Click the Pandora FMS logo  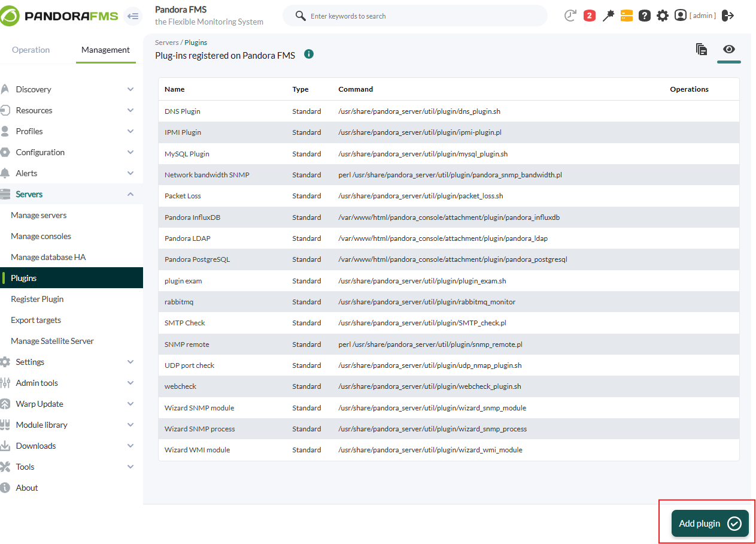pyautogui.click(x=60, y=16)
